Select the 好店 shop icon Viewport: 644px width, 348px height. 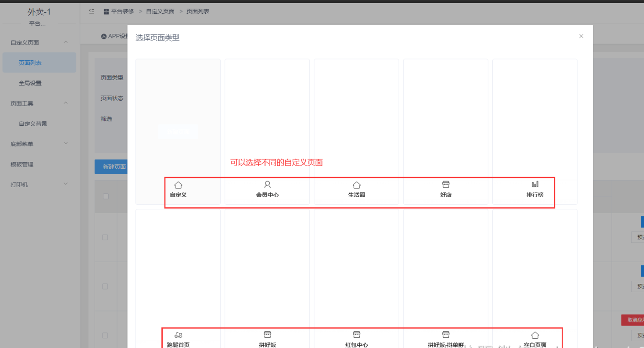(446, 185)
